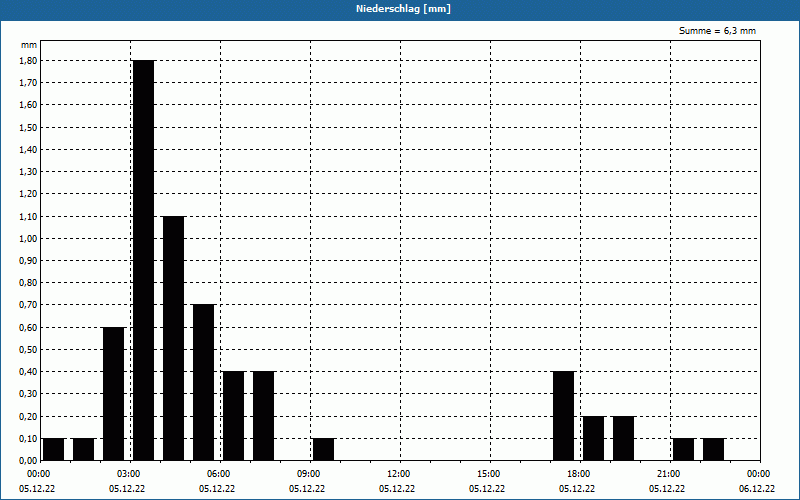
Task: Select the 0,40 y-axis label
Action: tap(28, 372)
